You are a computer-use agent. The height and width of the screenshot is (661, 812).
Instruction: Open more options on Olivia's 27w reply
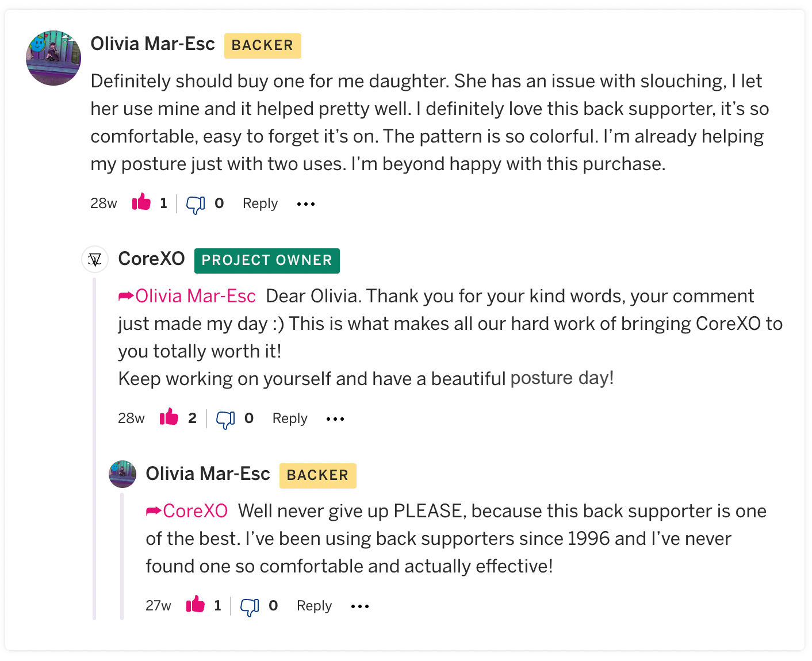pos(360,606)
